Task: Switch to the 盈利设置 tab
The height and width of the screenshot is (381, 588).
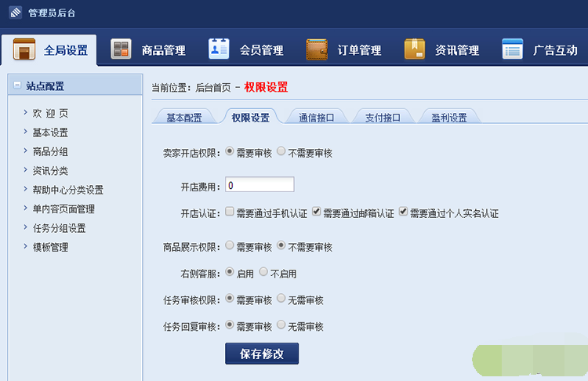Action: point(449,118)
